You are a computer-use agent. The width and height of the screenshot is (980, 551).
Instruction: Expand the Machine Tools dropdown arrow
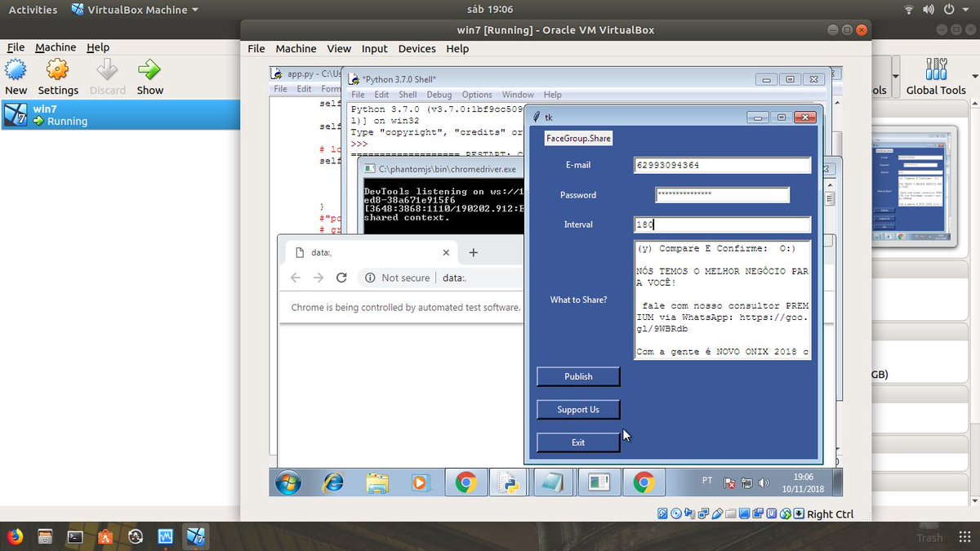(896, 75)
